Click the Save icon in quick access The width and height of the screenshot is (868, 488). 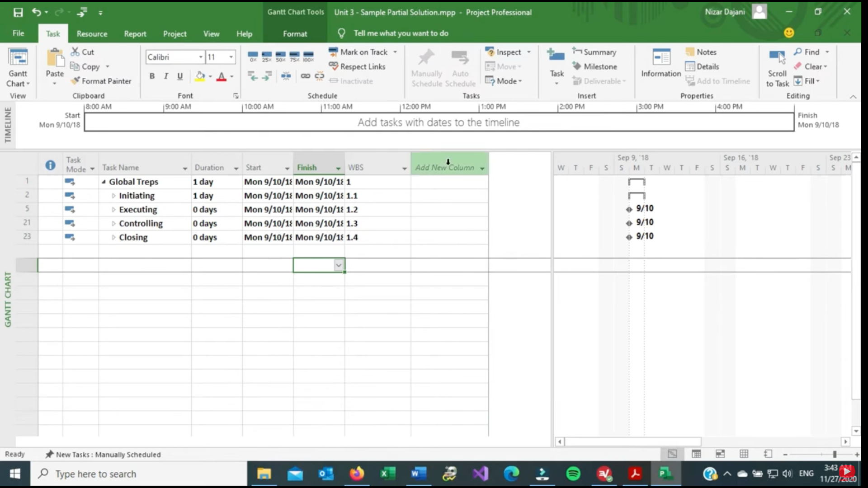[18, 13]
